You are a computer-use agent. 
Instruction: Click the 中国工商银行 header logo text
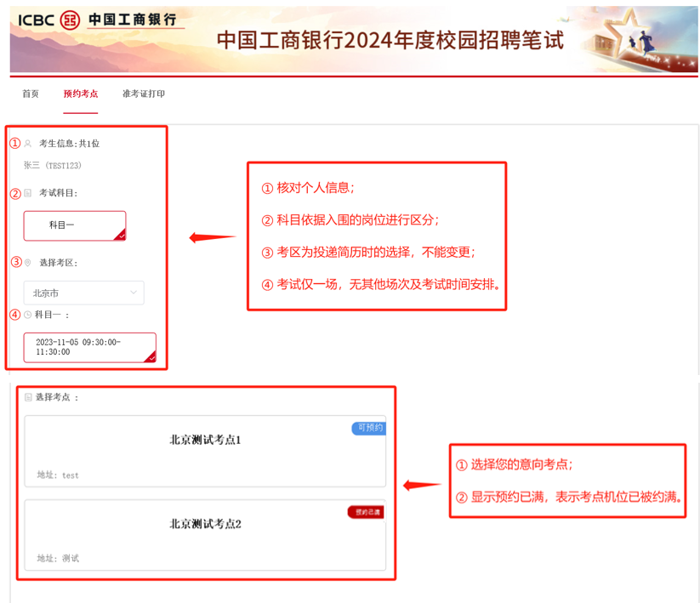click(x=133, y=20)
